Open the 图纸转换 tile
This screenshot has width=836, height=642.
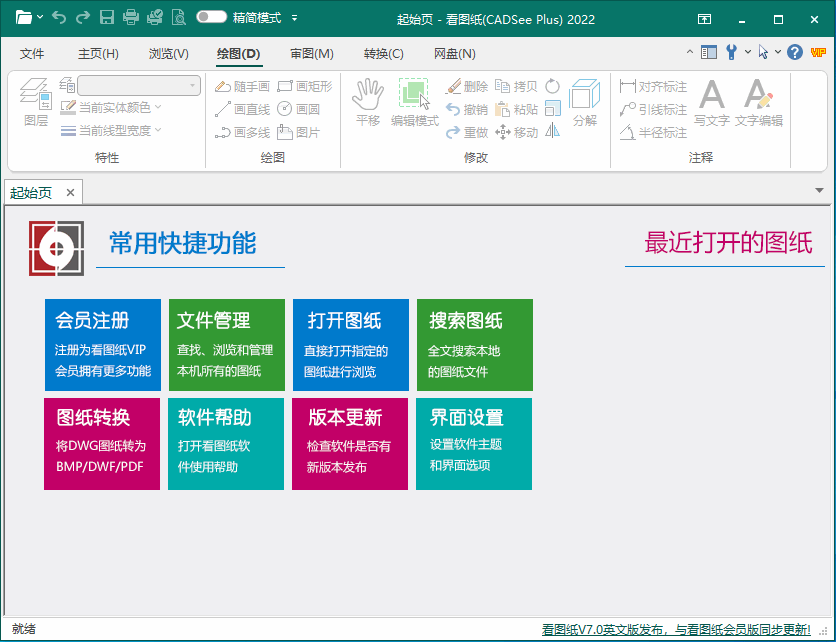point(102,444)
